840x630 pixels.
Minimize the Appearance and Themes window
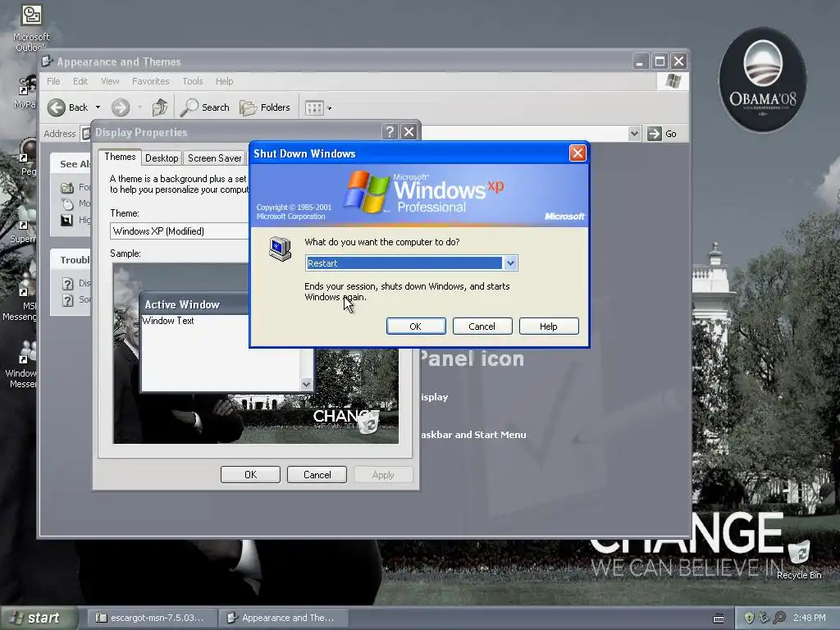click(x=640, y=62)
